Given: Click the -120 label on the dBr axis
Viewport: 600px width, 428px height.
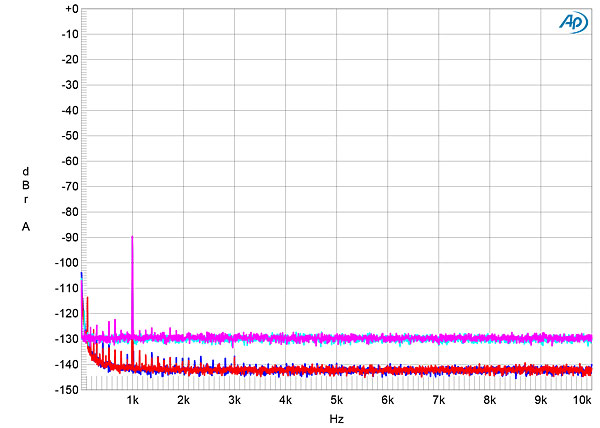Looking at the screenshot, I should (67, 314).
